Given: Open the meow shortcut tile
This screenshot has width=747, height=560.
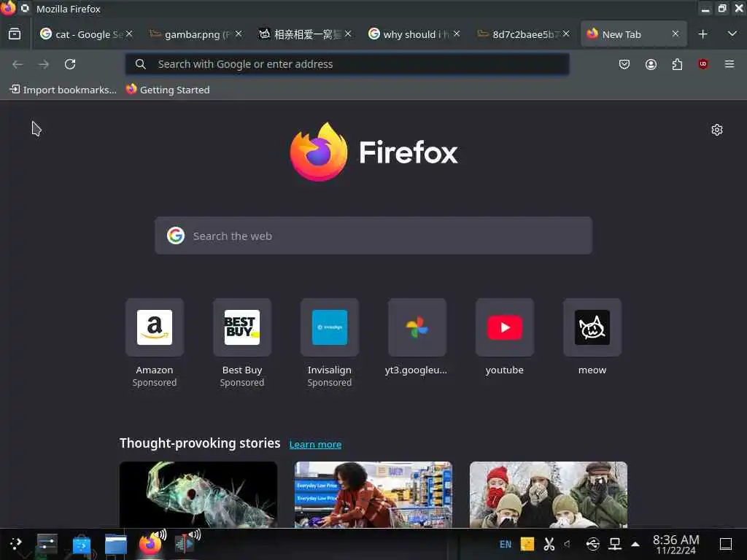Looking at the screenshot, I should [592, 327].
